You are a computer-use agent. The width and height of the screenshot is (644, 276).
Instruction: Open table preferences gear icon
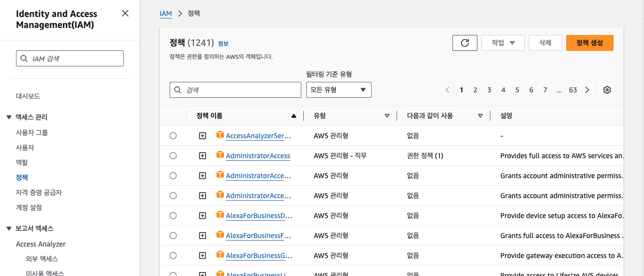[607, 90]
